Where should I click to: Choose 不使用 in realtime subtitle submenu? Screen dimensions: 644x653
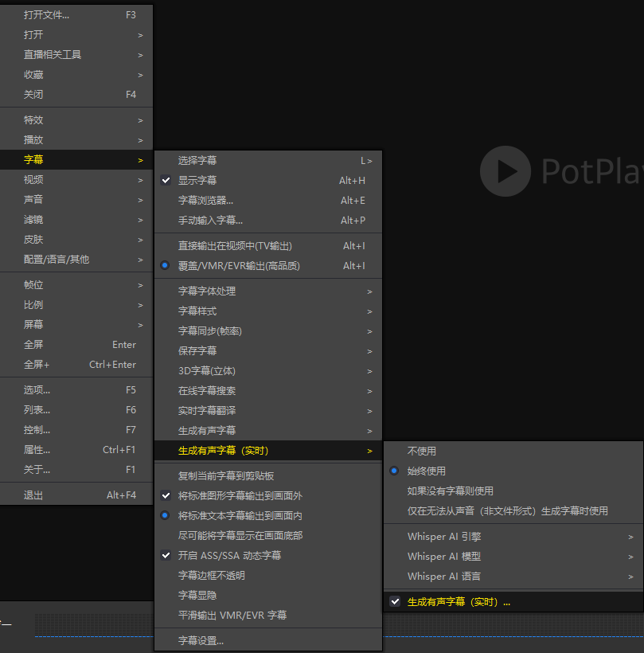(513, 451)
